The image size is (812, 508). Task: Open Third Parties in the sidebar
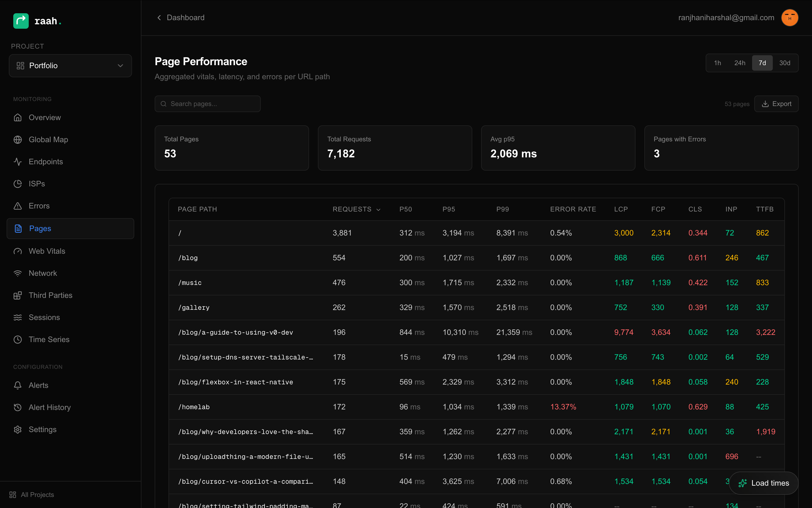tap(51, 295)
